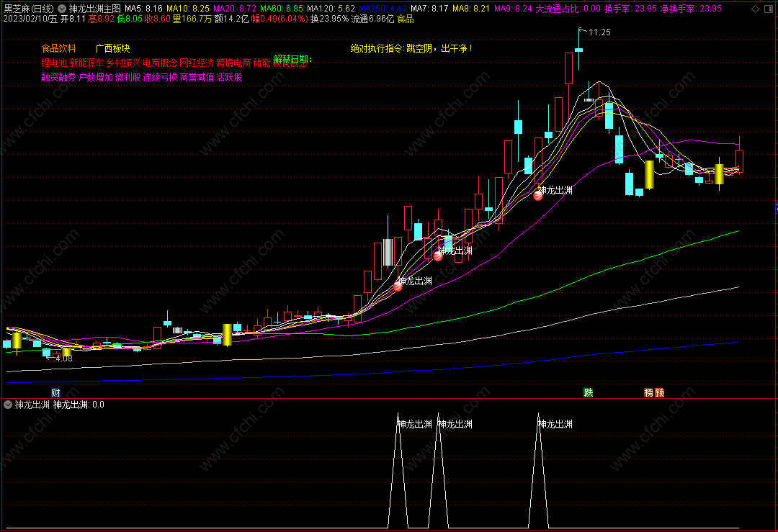
Task: Click the 4.08 low price label
Action: 64,358
